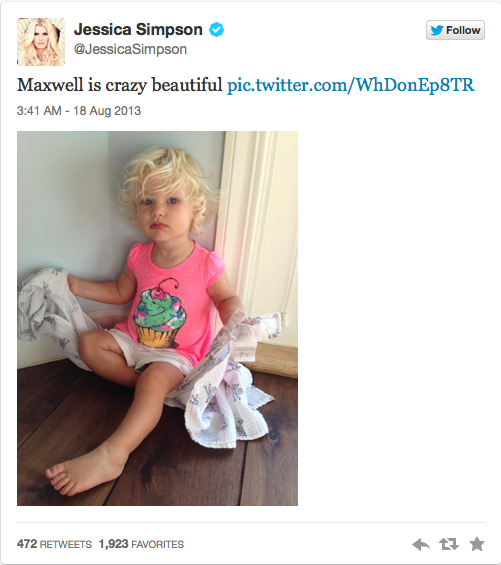Screen dimensions: 501x565
Task: Click the @JessicaSimpson handle
Action: coord(130,49)
